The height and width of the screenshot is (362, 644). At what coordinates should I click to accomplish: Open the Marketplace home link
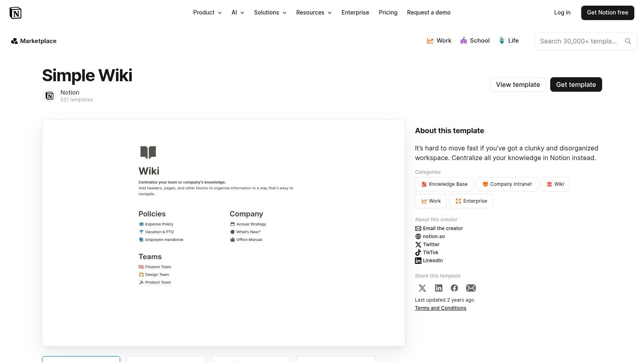pyautogui.click(x=34, y=41)
